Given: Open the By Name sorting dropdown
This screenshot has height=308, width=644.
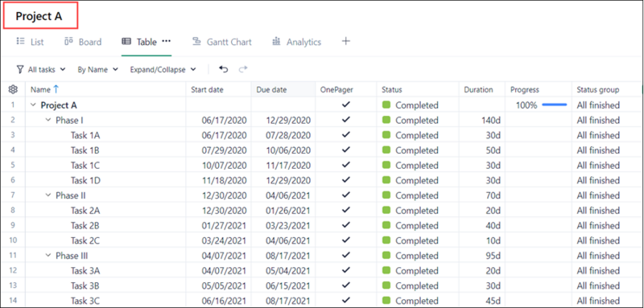Looking at the screenshot, I should pos(97,69).
